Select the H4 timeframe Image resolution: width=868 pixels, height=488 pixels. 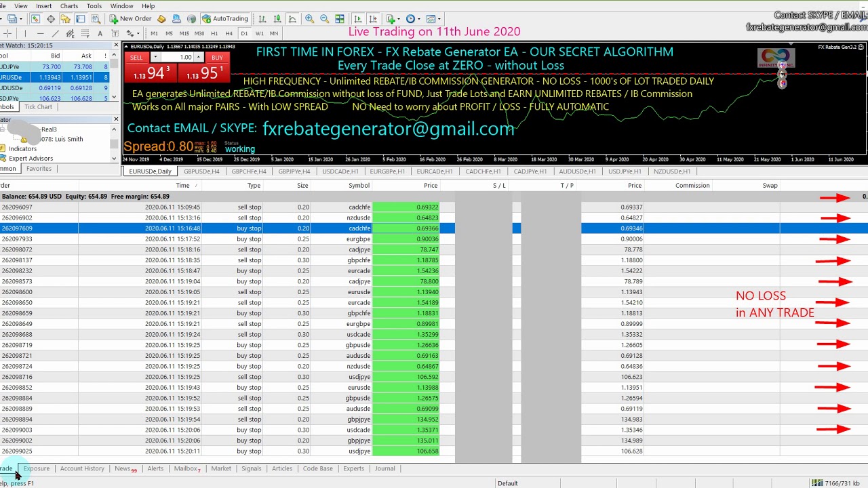(x=229, y=33)
